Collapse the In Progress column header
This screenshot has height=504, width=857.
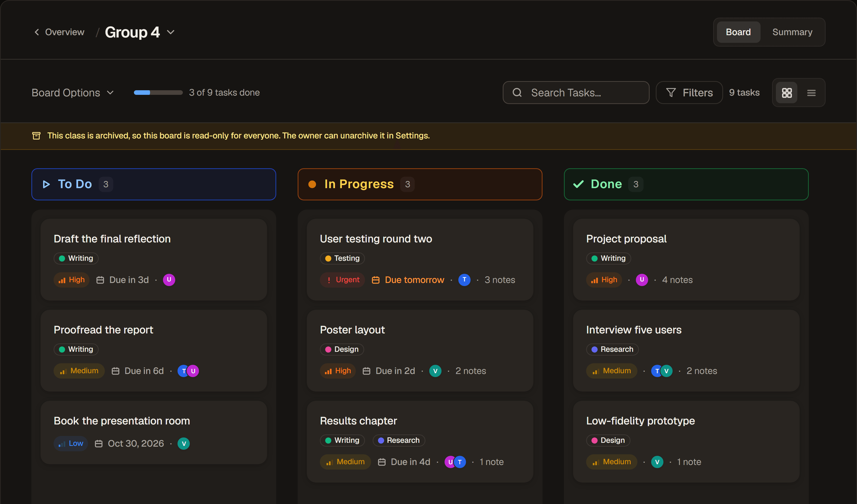point(420,184)
